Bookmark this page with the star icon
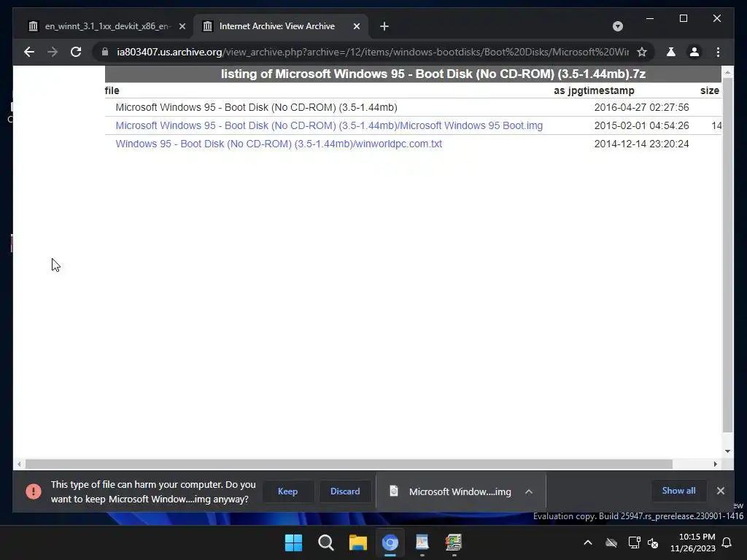This screenshot has height=560, width=747. tap(642, 52)
